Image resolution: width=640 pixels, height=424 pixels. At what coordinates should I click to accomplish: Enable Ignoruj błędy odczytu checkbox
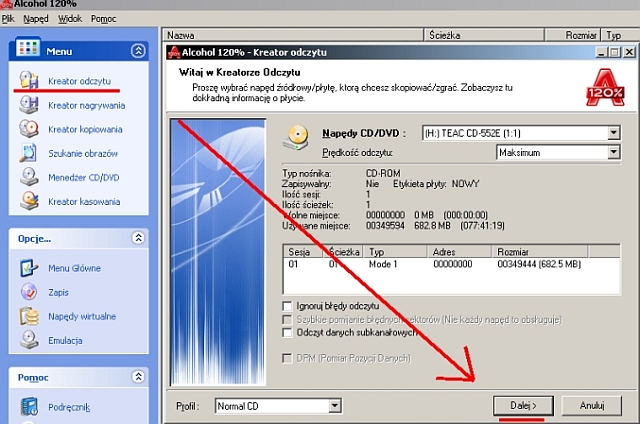(287, 306)
